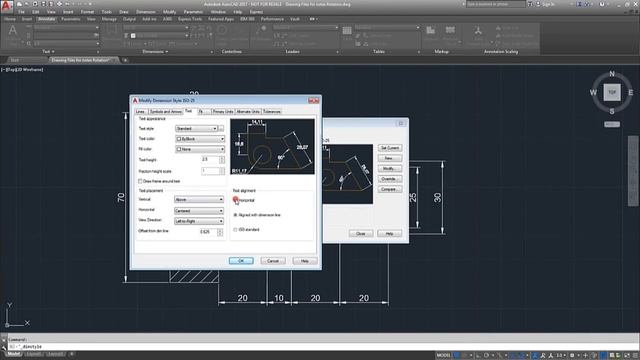Open the Modify menu in menu bar
Image resolution: width=640 pixels, height=360 pixels.
(x=169, y=12)
